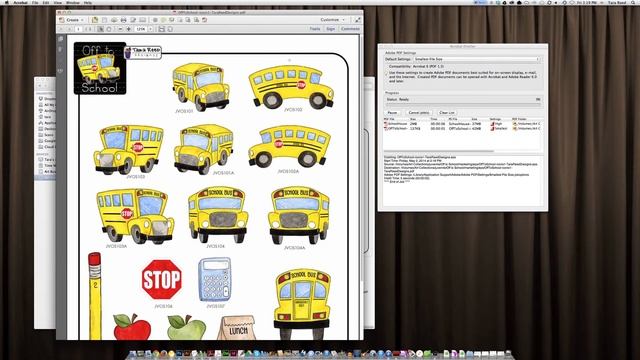This screenshot has height=360, width=640.
Task: Open the bookmarks panel icon in left sidebar
Action: [61, 49]
